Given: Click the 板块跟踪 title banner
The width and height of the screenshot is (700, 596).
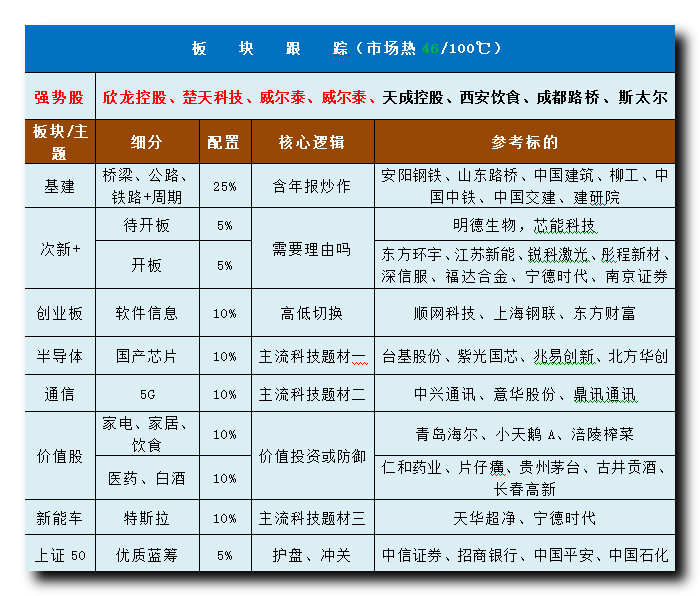Looking at the screenshot, I should point(348,48).
